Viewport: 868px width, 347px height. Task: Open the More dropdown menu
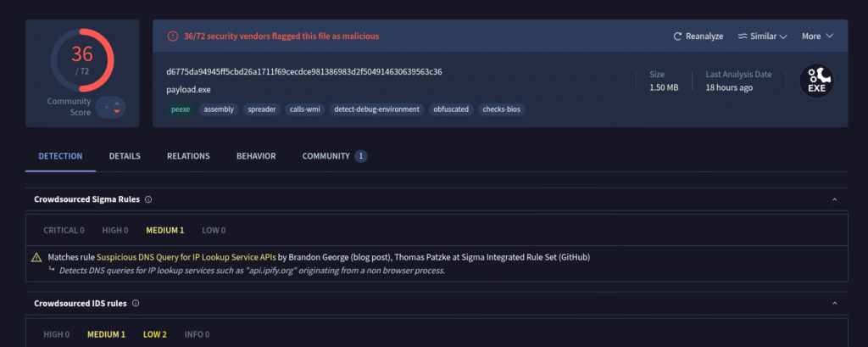point(817,36)
